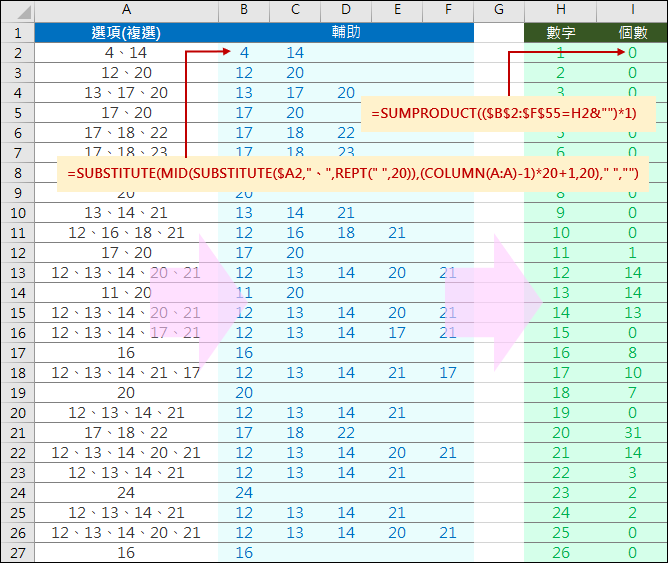Click cell I21 with count 31
This screenshot has height=563, width=668.
(632, 433)
